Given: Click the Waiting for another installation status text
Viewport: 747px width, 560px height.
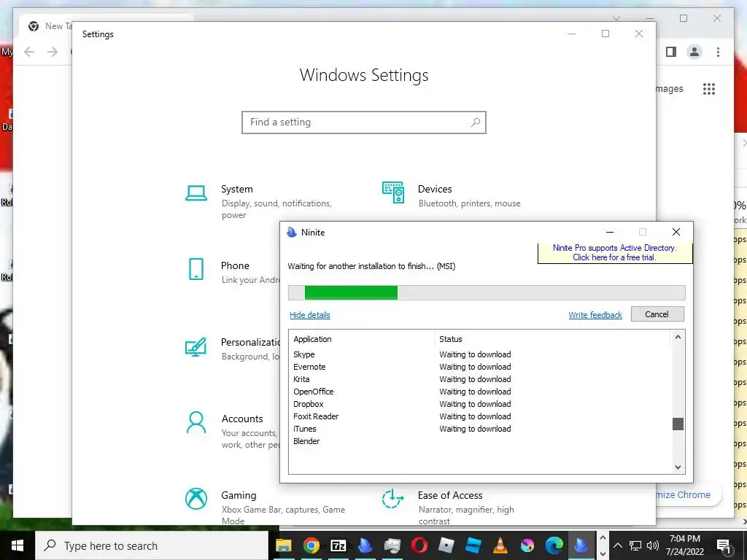Looking at the screenshot, I should pos(371,266).
